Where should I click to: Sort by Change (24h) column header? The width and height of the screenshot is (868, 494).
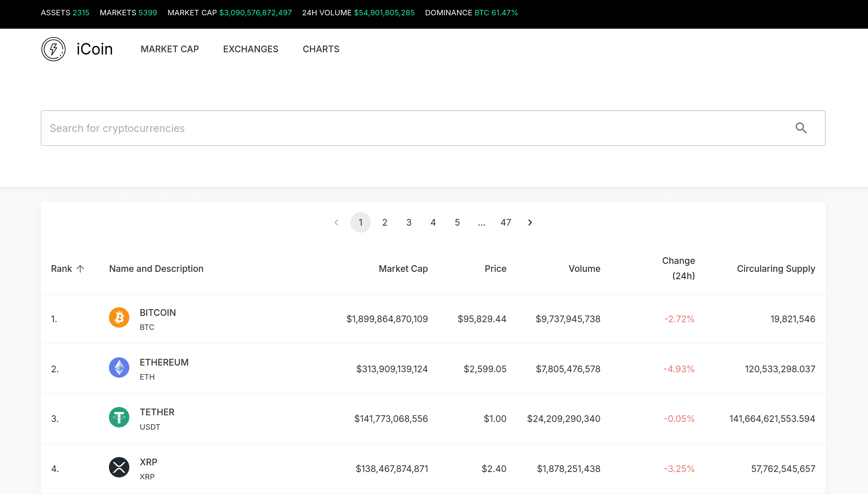679,268
